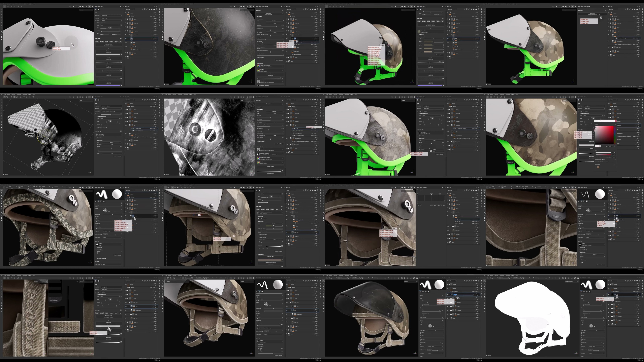Open the Viewport menu in top-left screenshot

19,4
